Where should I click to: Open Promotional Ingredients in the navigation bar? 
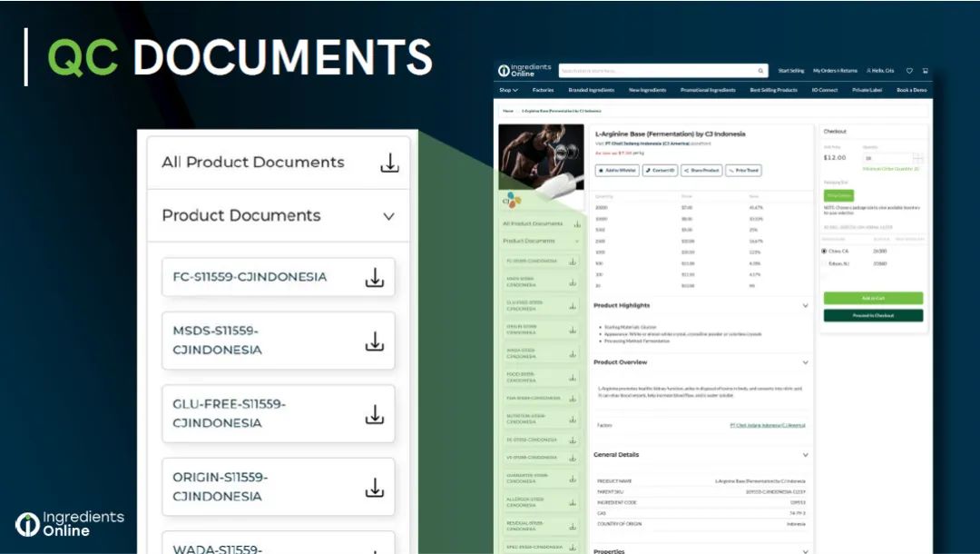(708, 90)
